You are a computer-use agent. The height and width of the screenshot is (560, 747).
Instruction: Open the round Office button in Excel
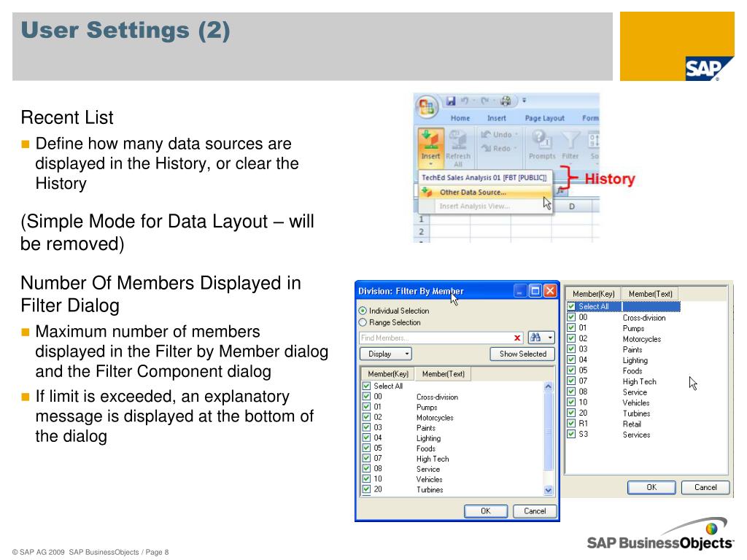[426, 106]
